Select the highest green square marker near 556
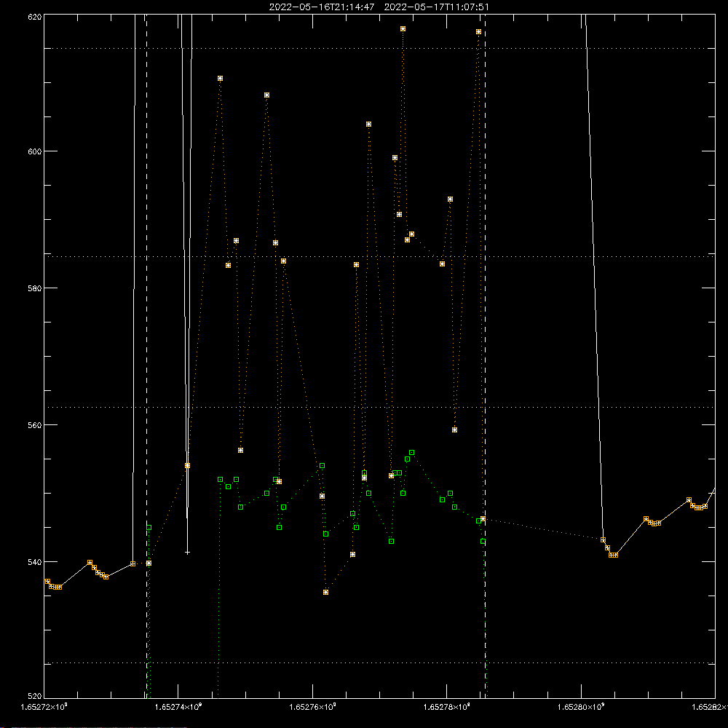728x728 pixels. click(x=412, y=453)
